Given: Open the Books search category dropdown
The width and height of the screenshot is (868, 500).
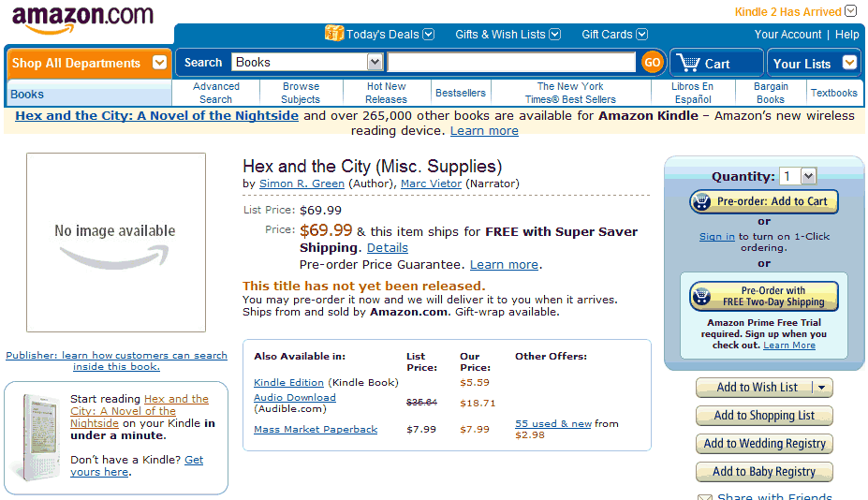Looking at the screenshot, I should pos(307,62).
